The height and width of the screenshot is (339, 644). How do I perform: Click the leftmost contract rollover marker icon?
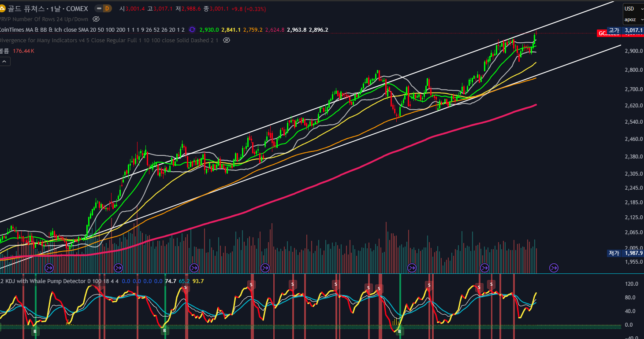pos(49,268)
